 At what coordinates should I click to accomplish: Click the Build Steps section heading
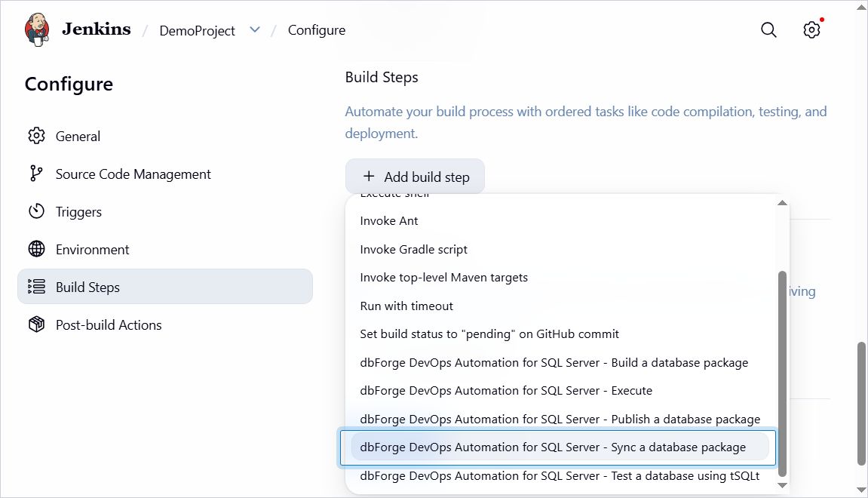coord(382,78)
